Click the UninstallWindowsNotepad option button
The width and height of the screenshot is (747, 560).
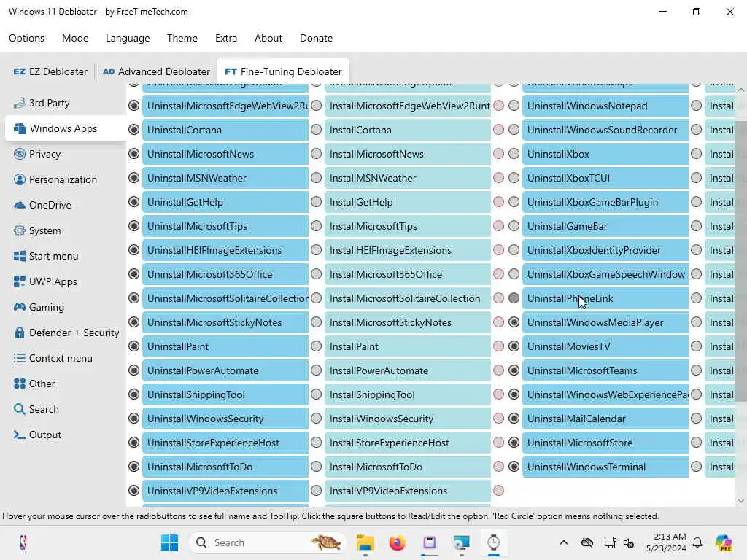(x=605, y=106)
